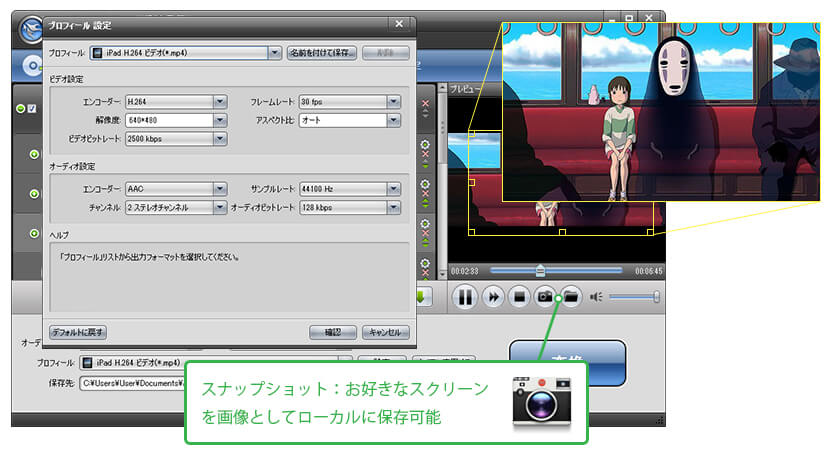This screenshot has height=450, width=826.
Task: Maximize the main converter window
Action: (x=628, y=18)
